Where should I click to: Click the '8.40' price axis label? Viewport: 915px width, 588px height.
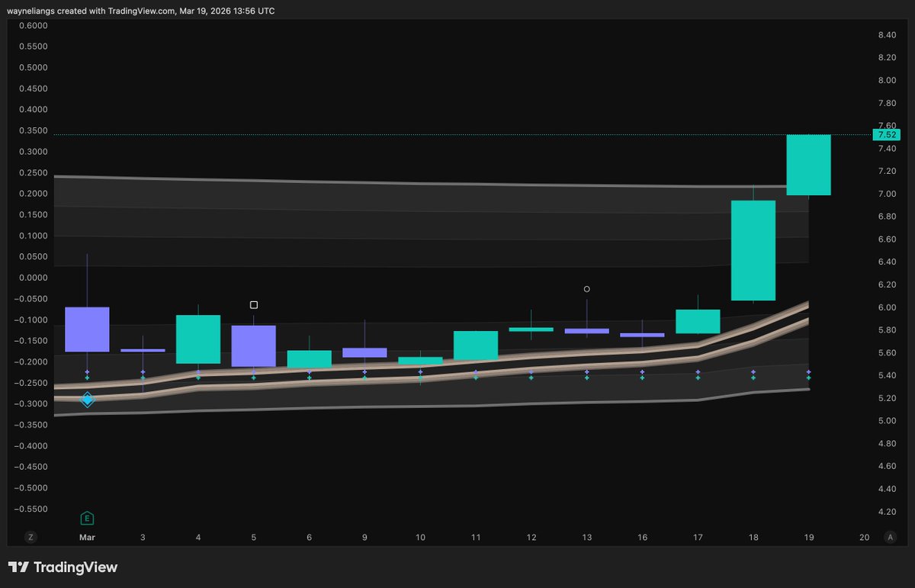887,35
